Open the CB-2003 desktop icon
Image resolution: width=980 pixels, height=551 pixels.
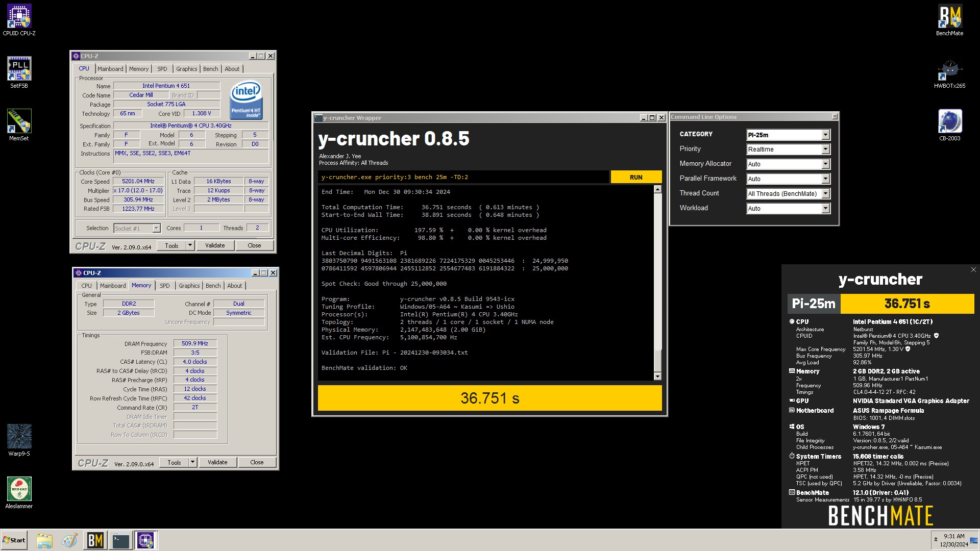949,125
